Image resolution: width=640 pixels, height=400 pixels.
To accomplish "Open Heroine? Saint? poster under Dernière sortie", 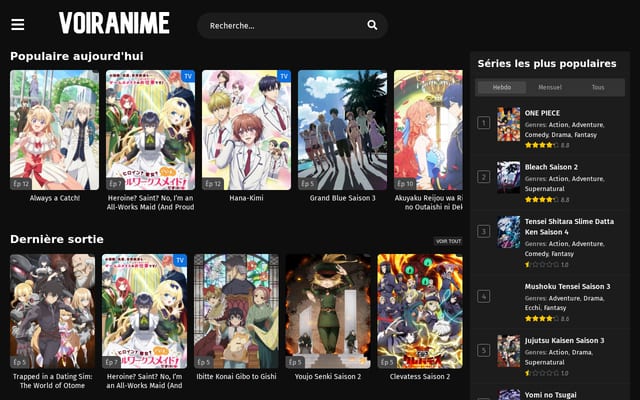I will click(144, 311).
